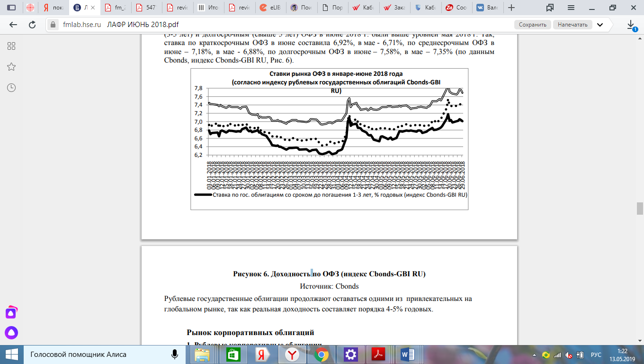
Task: Show hidden tray icons arrow
Action: click(x=535, y=355)
